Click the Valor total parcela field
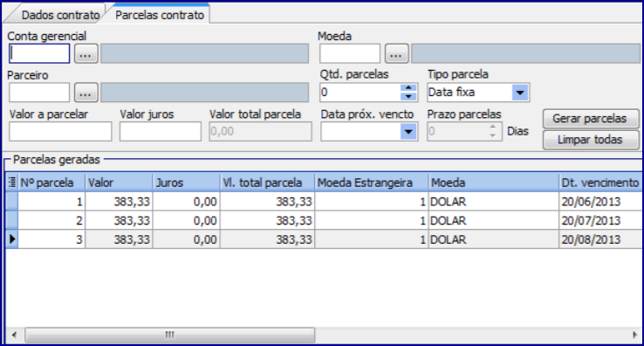 260,131
